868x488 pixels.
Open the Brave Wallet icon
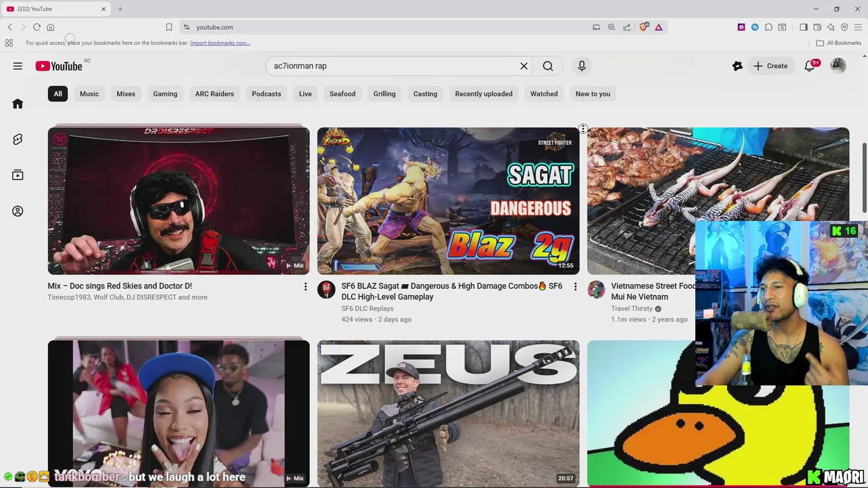pyautogui.click(x=817, y=27)
